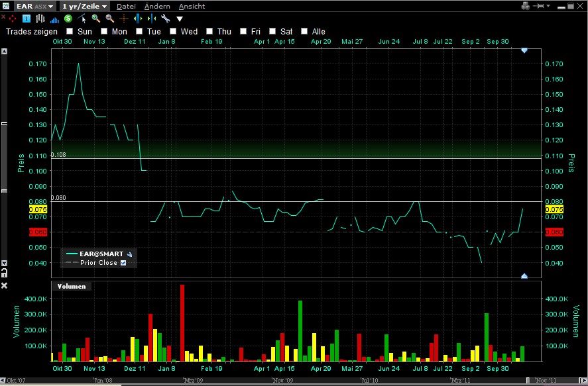Open the Datei menu
The height and width of the screenshot is (386, 588).
point(126,6)
